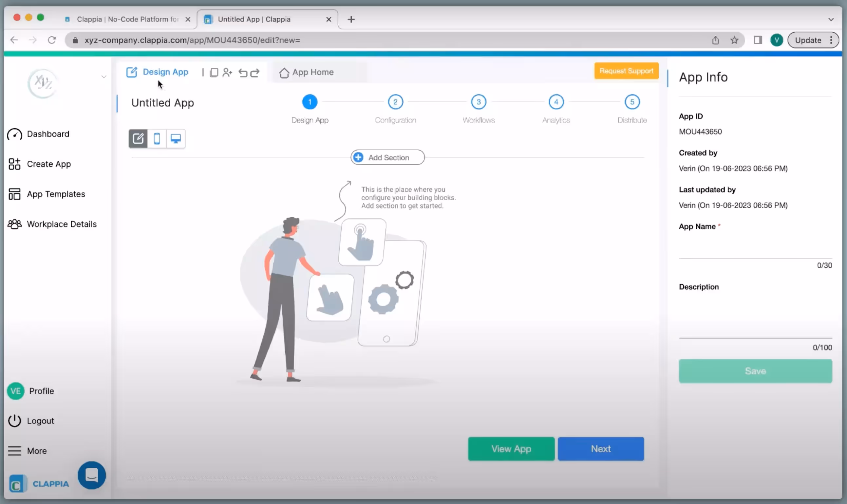847x504 pixels.
Task: Click the Add Section button
Action: tap(387, 157)
